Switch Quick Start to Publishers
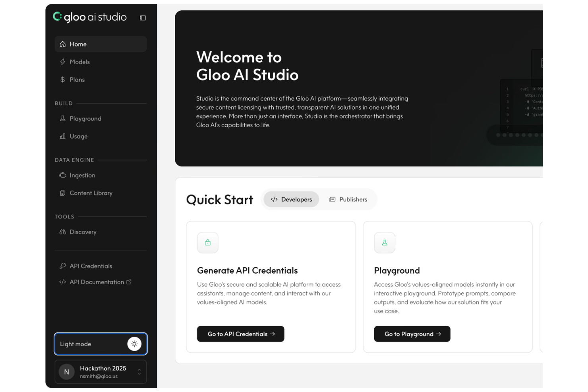The image size is (588, 392). pos(348,199)
